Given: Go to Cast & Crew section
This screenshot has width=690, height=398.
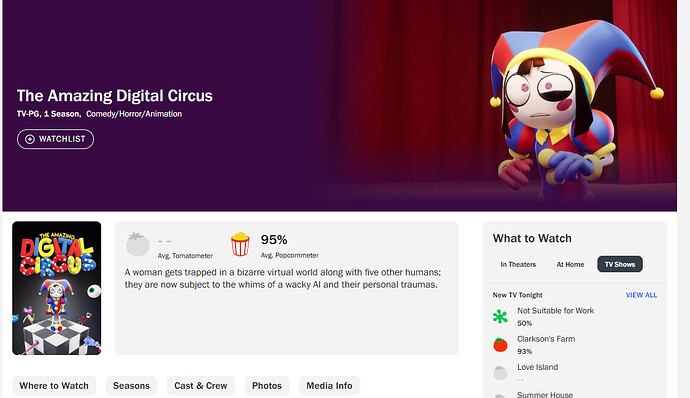Looking at the screenshot, I should point(201,386).
